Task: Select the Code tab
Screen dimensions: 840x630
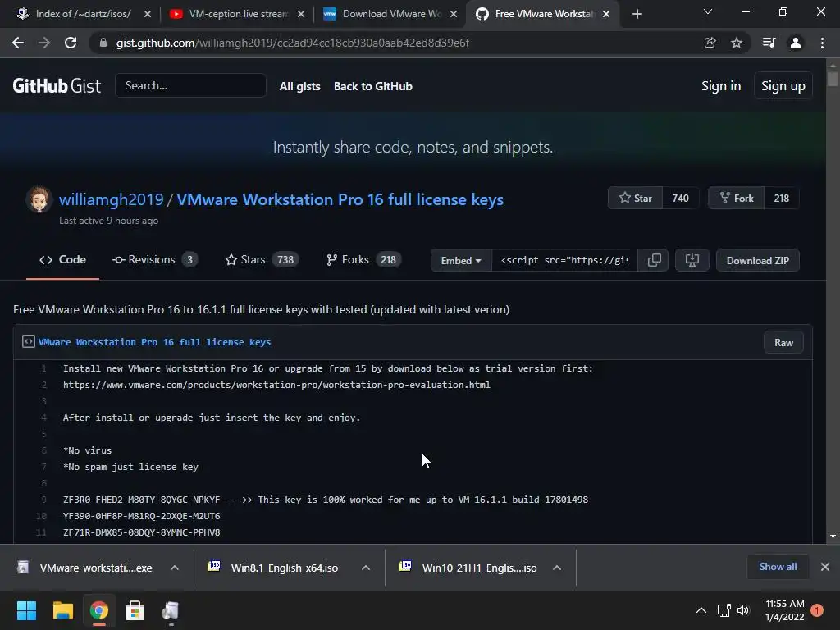Action: (x=62, y=260)
